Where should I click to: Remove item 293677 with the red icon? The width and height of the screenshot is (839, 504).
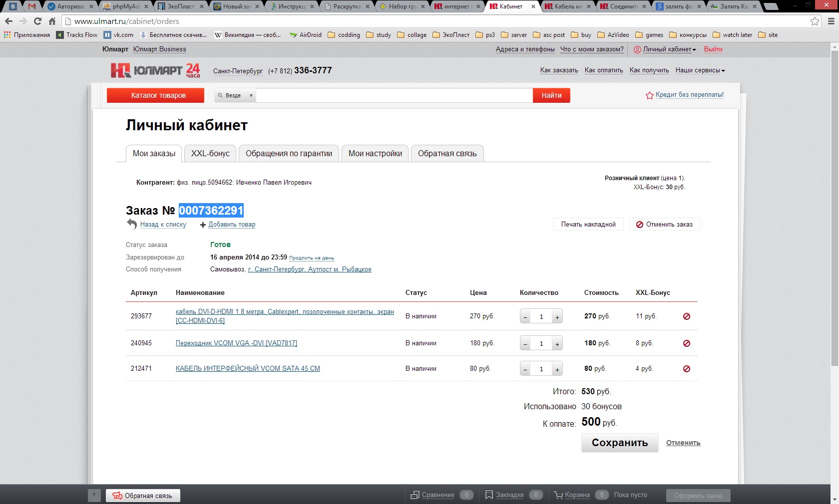(x=687, y=316)
